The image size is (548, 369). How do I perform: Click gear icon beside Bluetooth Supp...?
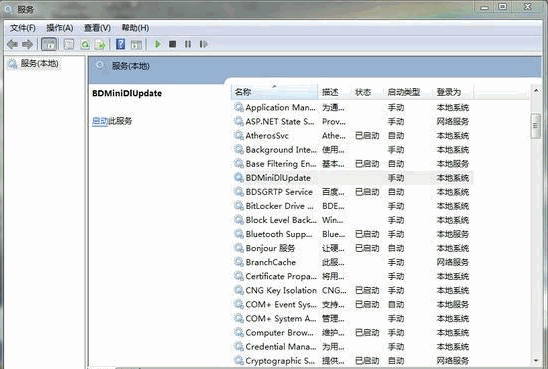click(x=239, y=234)
